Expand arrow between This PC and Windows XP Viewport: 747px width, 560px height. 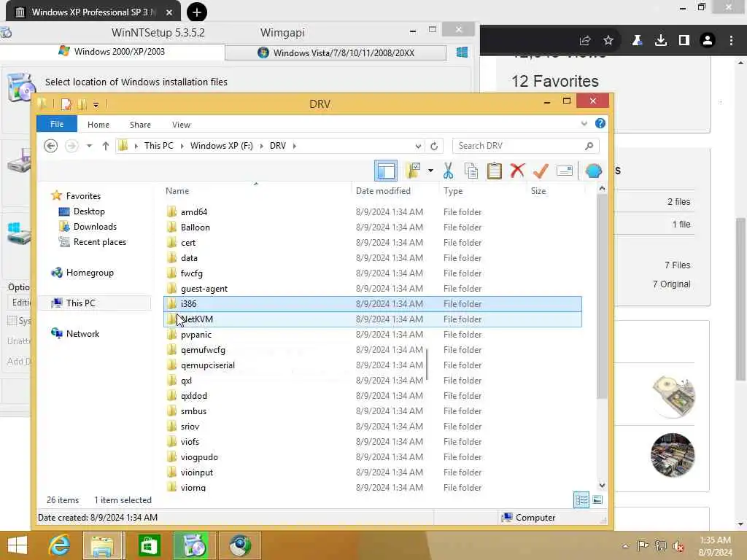[182, 146]
